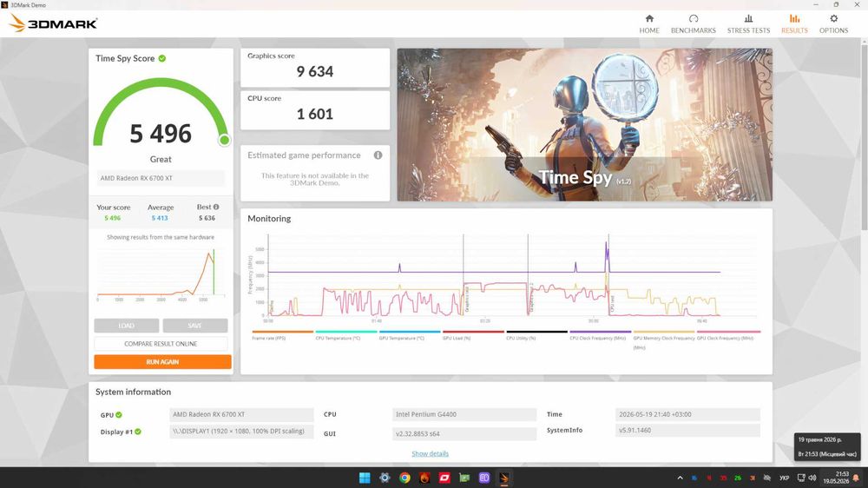Open the Home tab
868x488 pixels.
pos(648,23)
